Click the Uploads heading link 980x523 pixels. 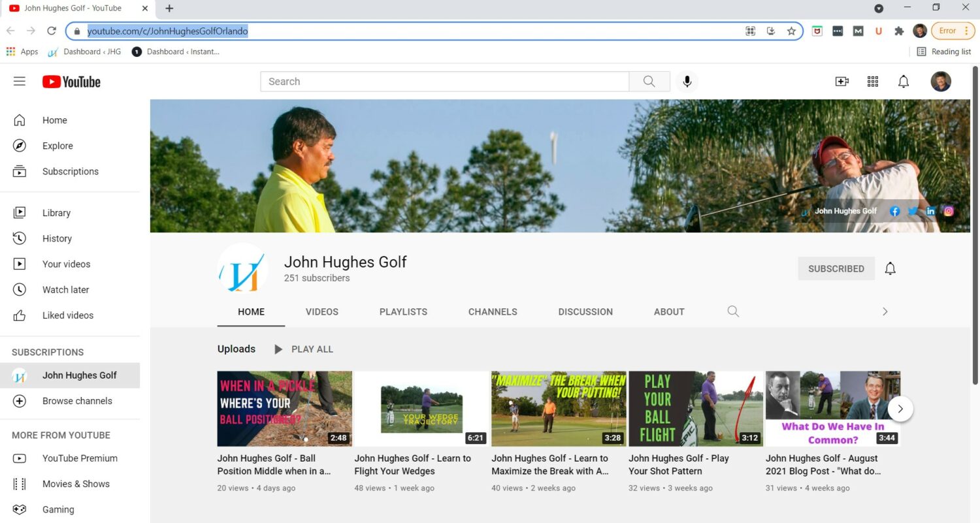237,349
